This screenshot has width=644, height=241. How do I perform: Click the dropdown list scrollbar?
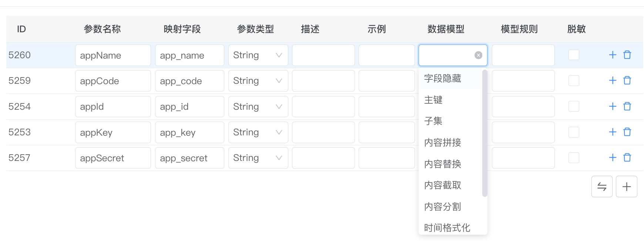484,133
